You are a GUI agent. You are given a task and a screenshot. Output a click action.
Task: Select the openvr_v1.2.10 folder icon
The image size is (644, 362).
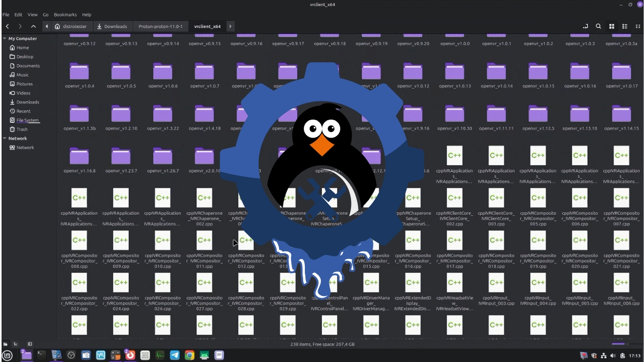pyautogui.click(x=121, y=114)
